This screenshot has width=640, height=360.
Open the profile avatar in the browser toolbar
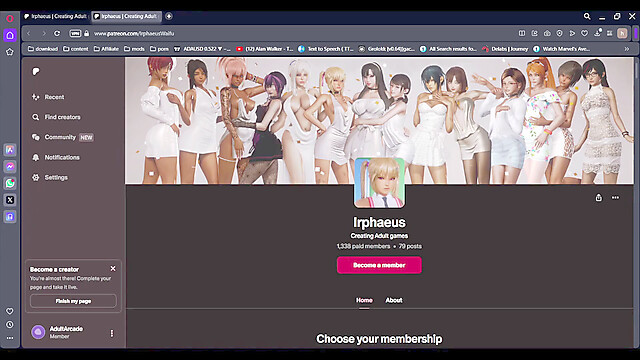pos(622,33)
